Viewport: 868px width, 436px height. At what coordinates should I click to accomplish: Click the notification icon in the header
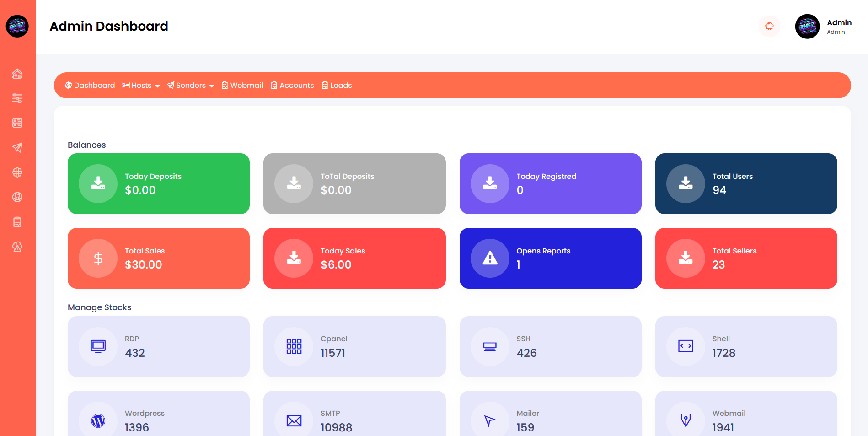(769, 26)
